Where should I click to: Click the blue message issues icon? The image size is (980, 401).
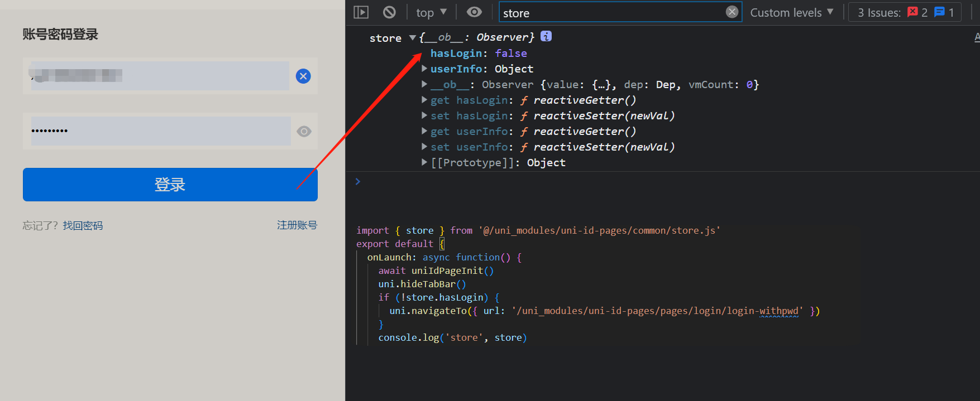940,12
